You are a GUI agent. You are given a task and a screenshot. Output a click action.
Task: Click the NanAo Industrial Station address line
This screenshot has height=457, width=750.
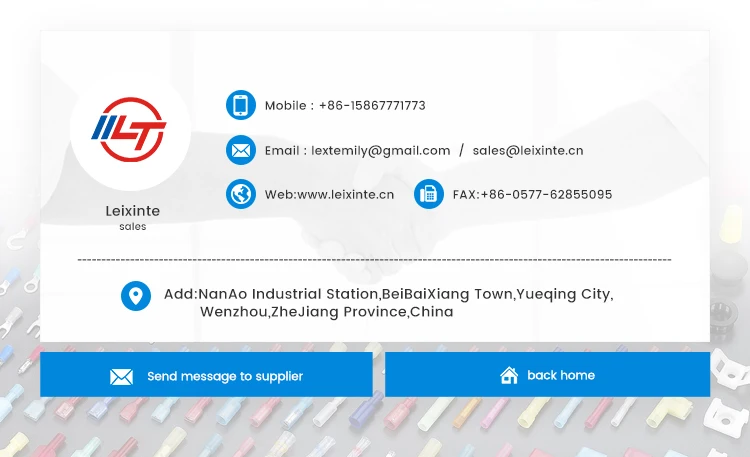(388, 294)
